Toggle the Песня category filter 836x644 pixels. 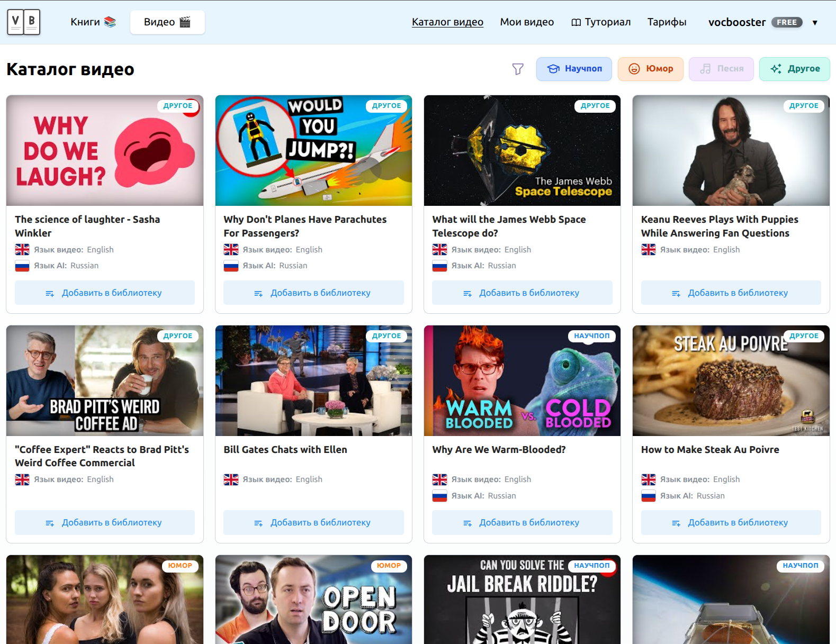pos(721,69)
